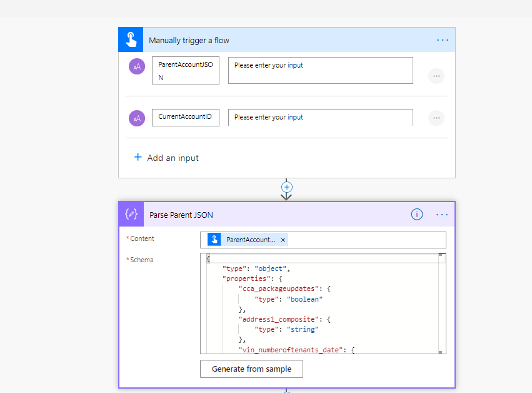View info for Parse Parent JSON action

coord(416,214)
